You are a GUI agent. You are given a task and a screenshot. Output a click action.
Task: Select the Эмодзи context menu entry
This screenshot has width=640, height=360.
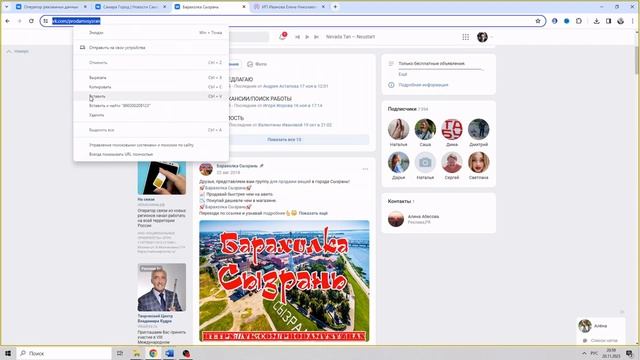click(151, 33)
